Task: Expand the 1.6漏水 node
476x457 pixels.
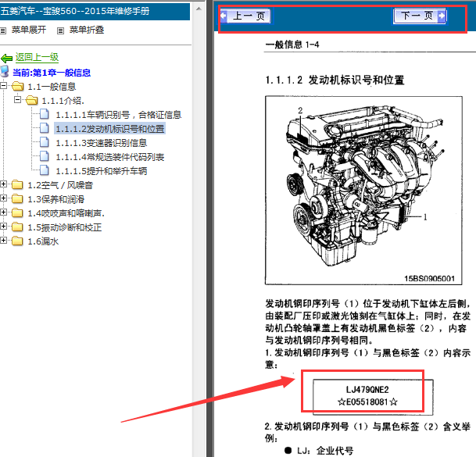Action: pyautogui.click(x=4, y=241)
